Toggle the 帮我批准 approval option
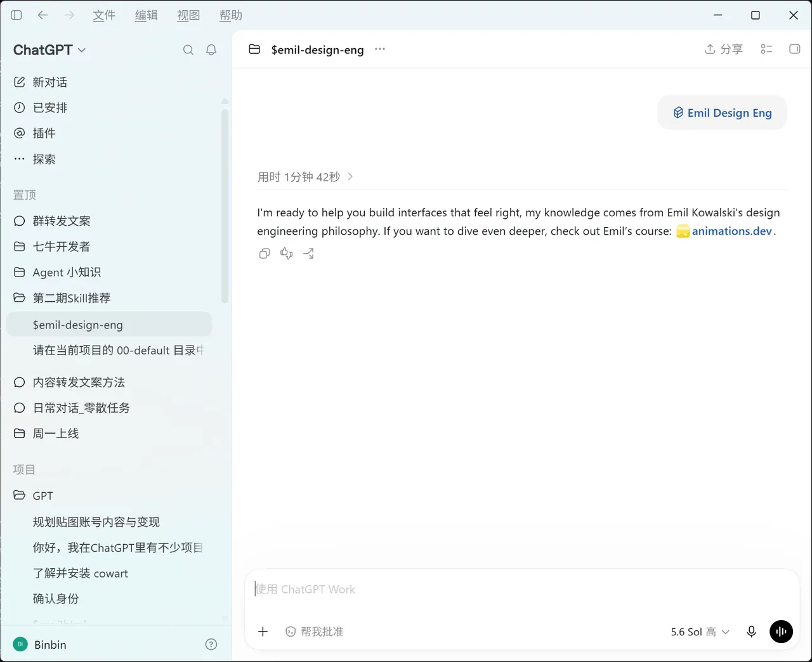This screenshot has width=812, height=662. click(x=315, y=632)
